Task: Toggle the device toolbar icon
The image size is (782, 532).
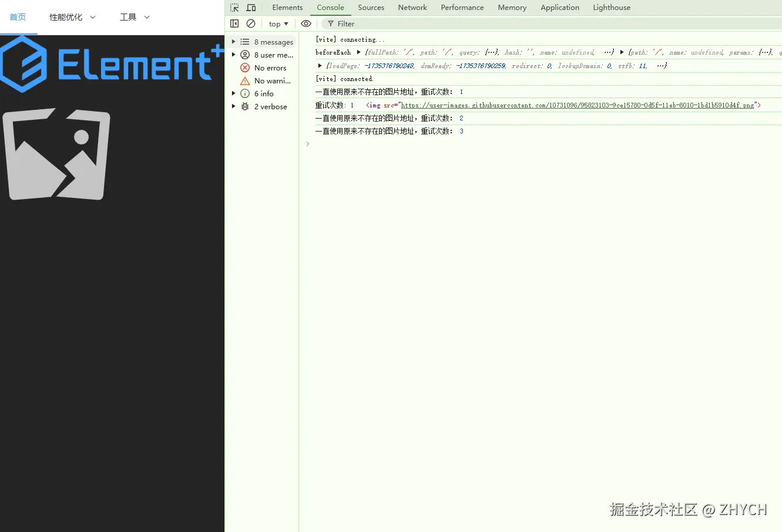Action: pos(251,8)
